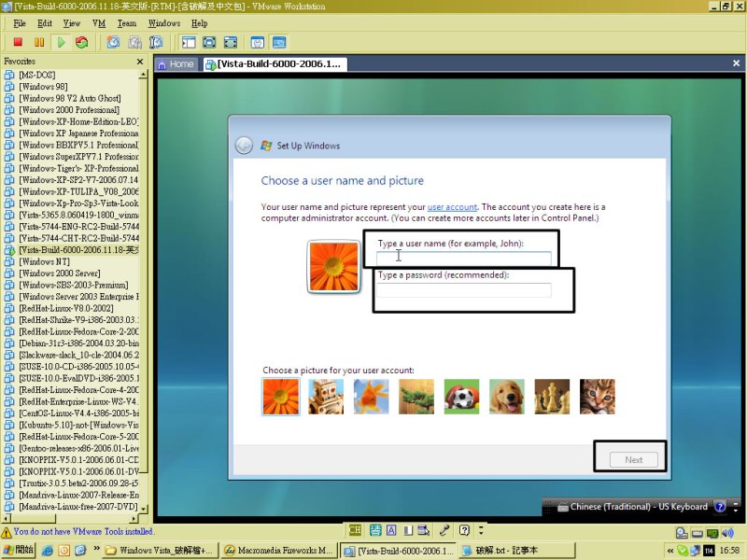Image resolution: width=747 pixels, height=560 pixels.
Task: Expand hidden system tray icons chevron
Action: tap(670, 551)
